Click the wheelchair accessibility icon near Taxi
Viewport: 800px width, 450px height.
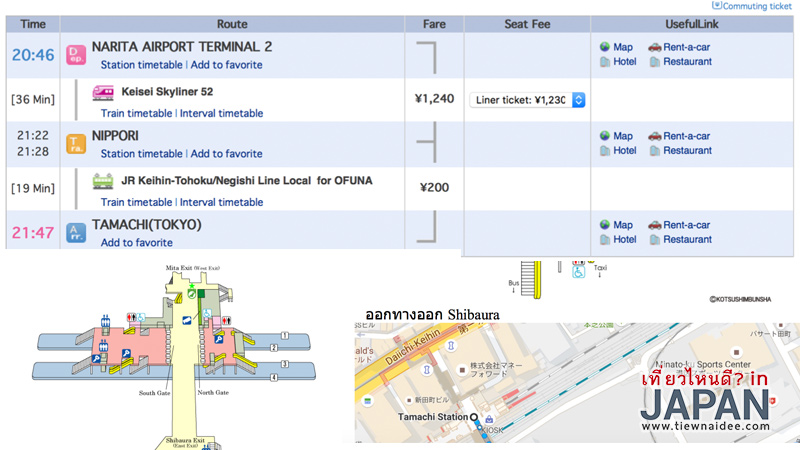pos(579,271)
